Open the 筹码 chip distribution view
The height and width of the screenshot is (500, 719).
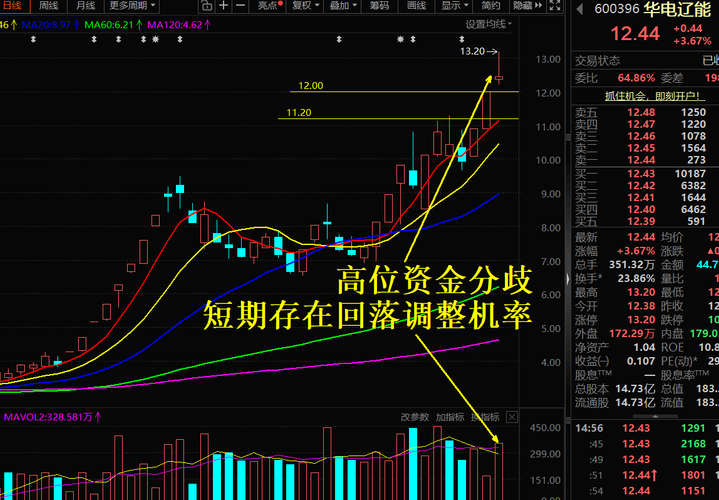tap(379, 6)
